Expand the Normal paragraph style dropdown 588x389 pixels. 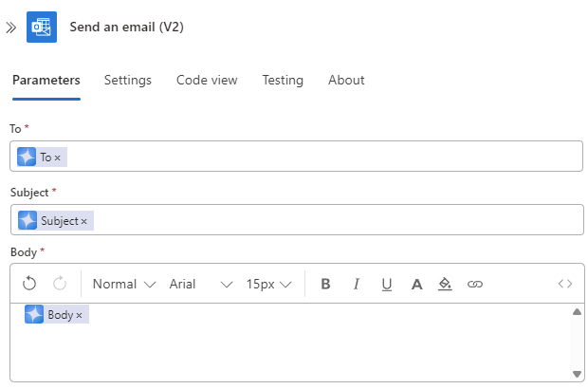(x=124, y=285)
